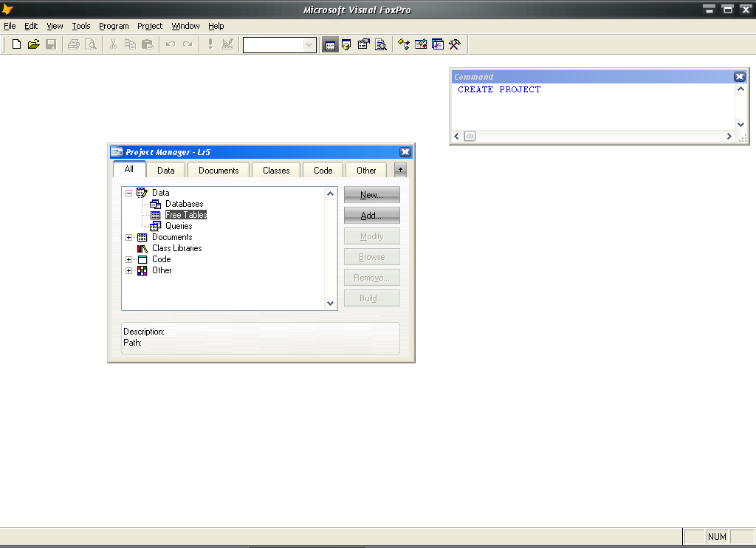Screen dimensions: 756x548
Task: Click the Remove... button
Action: pos(372,278)
